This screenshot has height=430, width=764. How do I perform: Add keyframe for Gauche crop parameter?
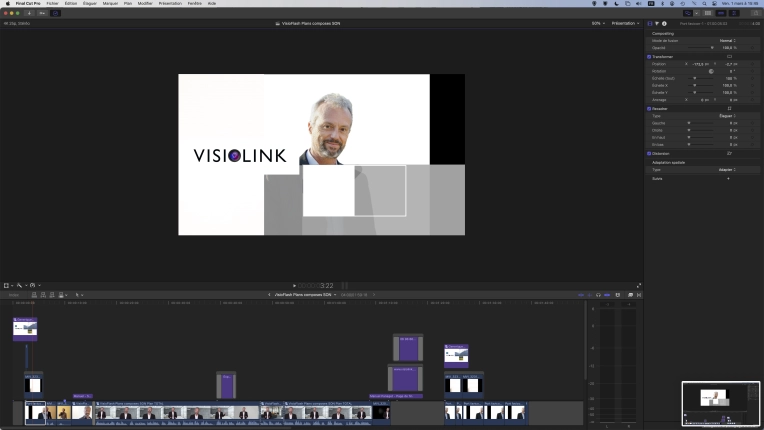coord(753,123)
